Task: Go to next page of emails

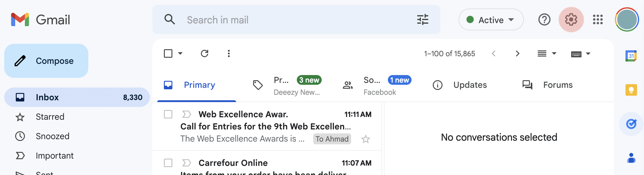Action: [517, 54]
